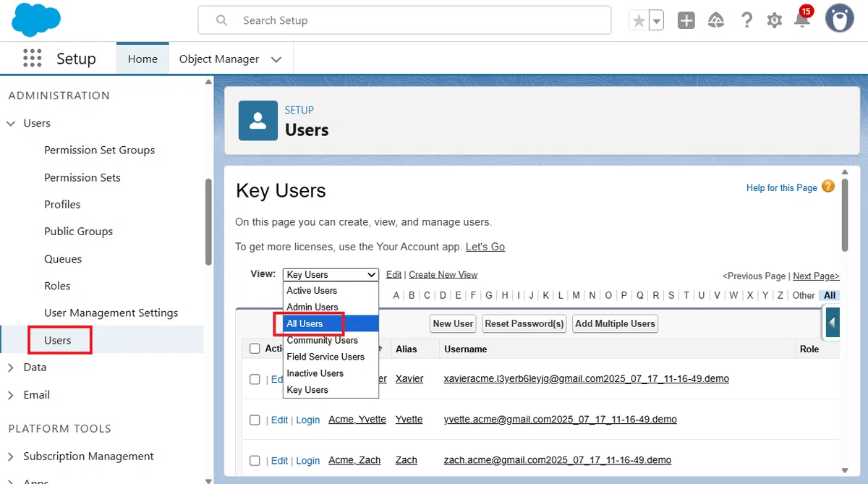Choose Active Users from the view list
Image resolution: width=868 pixels, height=484 pixels.
pyautogui.click(x=331, y=291)
